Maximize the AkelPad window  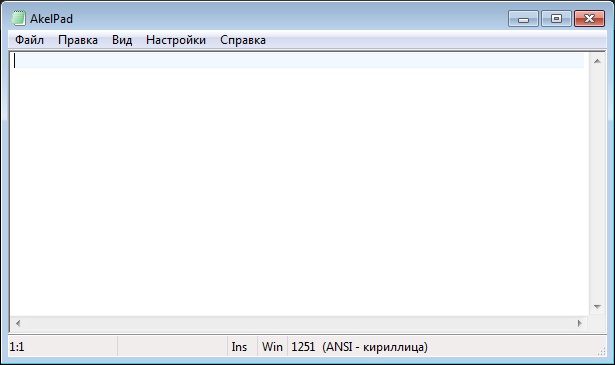coord(556,19)
